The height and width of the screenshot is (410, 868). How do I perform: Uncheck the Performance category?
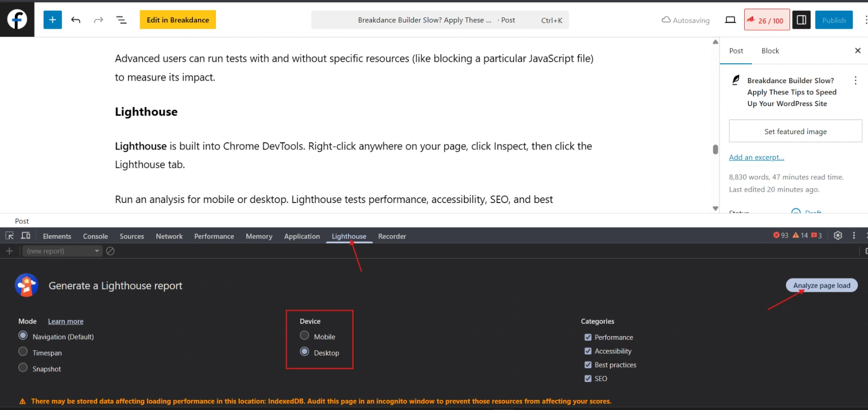click(x=588, y=337)
